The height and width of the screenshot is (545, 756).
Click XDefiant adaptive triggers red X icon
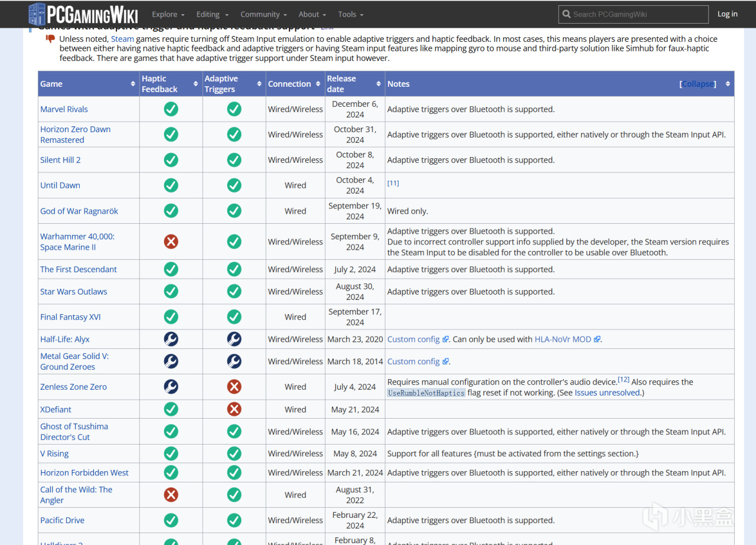[234, 409]
